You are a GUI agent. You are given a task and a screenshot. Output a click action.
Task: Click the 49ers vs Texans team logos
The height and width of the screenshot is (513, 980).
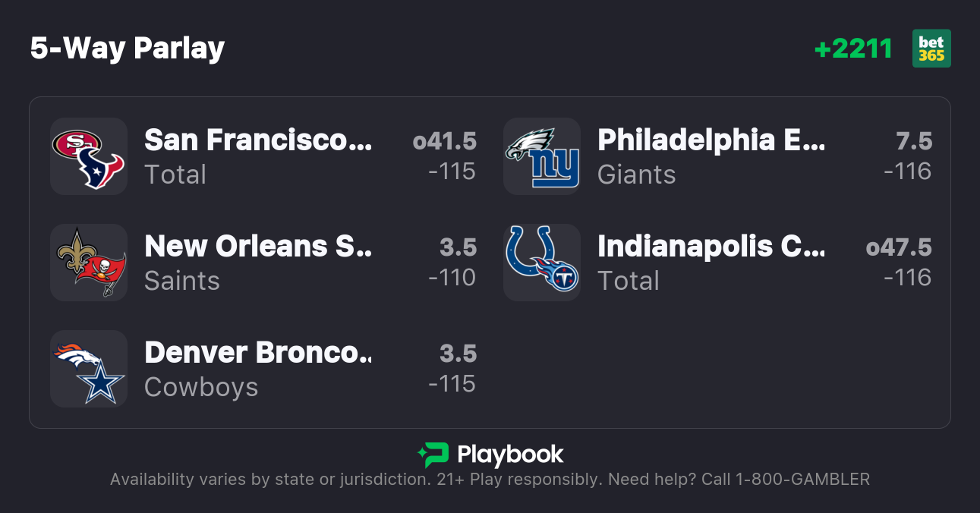coord(89,156)
